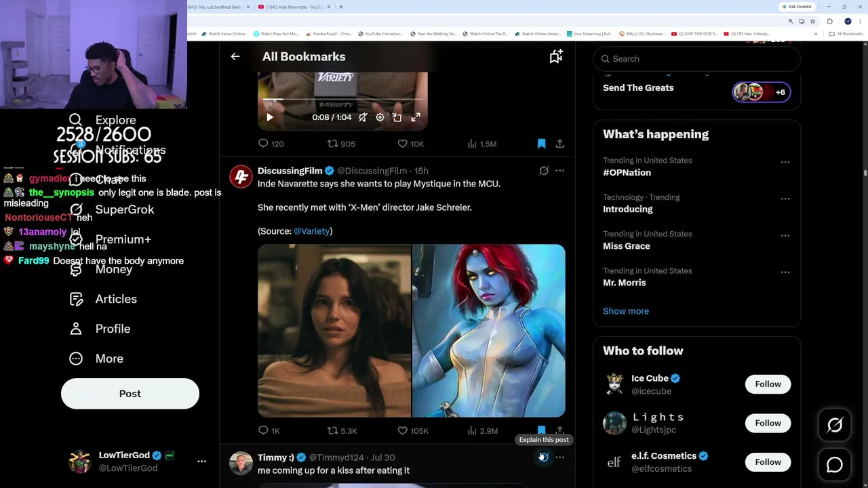Go back using the All Bookmarks arrow
The height and width of the screenshot is (488, 868).
click(235, 57)
